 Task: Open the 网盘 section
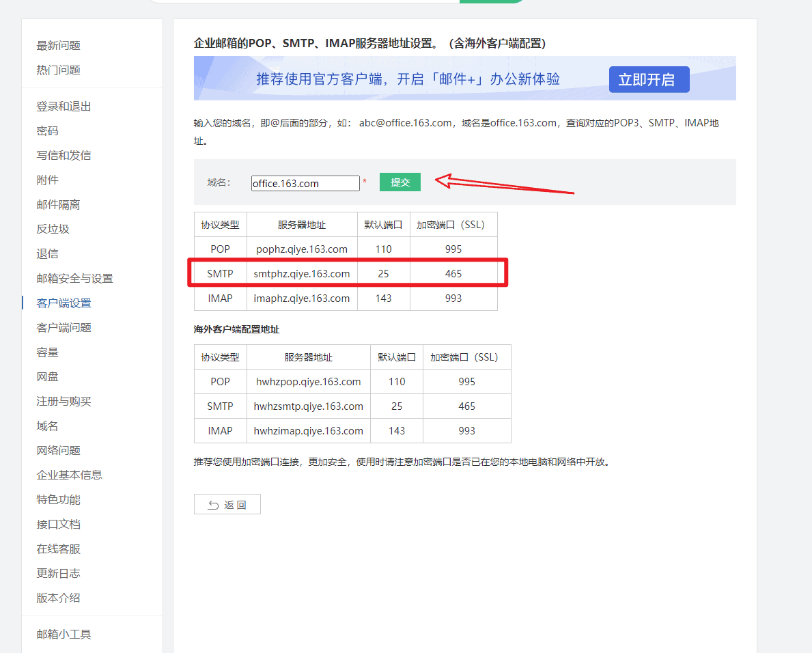(47, 376)
